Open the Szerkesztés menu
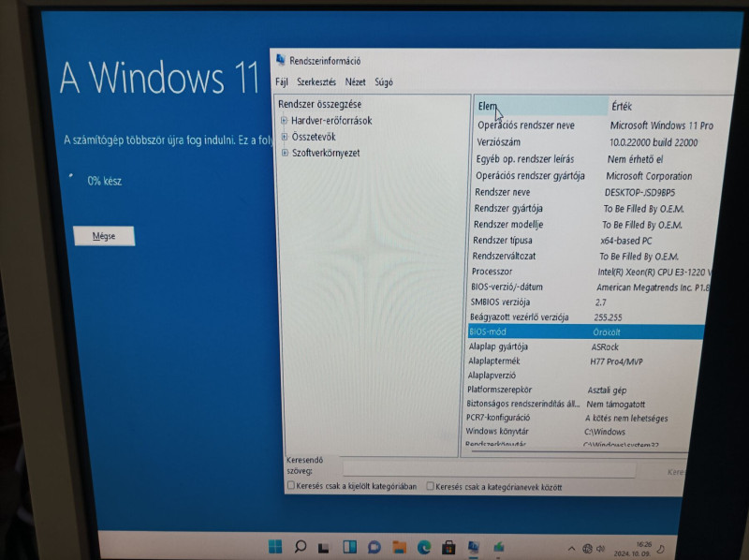The image size is (749, 560). tap(316, 81)
